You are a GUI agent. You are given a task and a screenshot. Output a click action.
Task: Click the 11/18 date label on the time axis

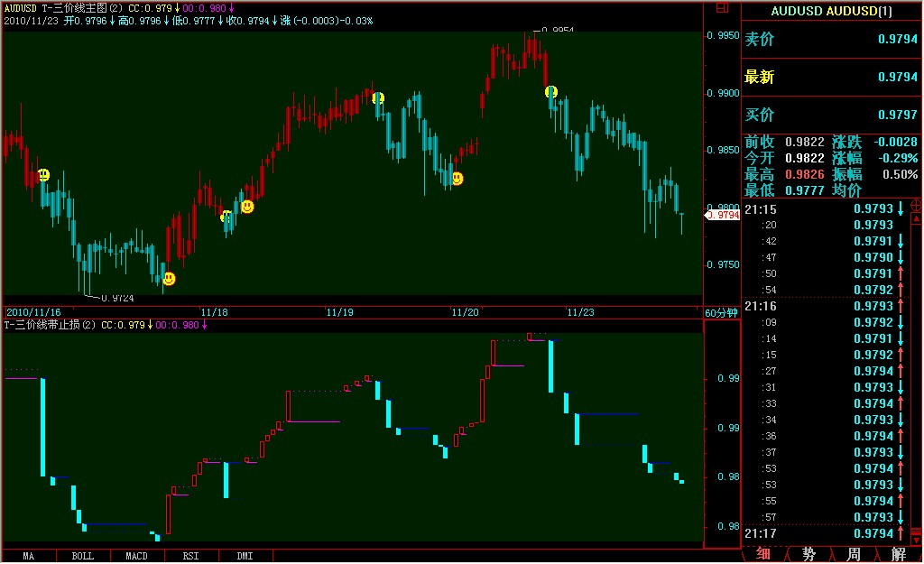pyautogui.click(x=214, y=312)
